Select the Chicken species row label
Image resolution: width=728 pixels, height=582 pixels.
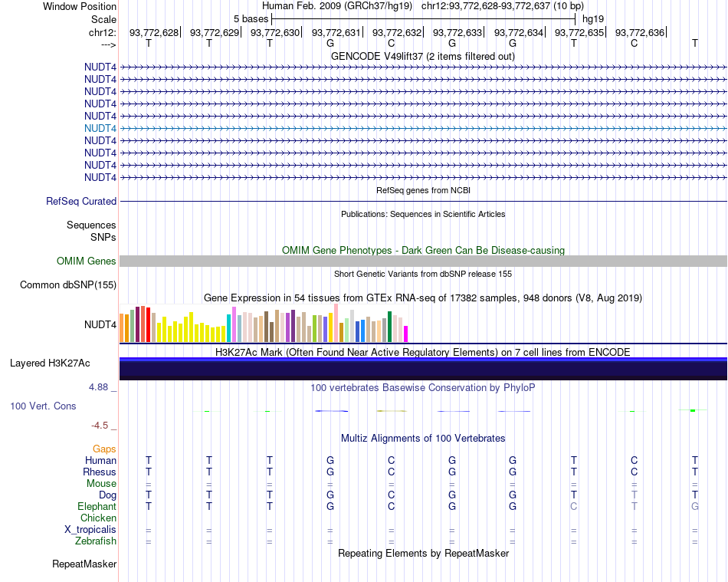pos(98,518)
